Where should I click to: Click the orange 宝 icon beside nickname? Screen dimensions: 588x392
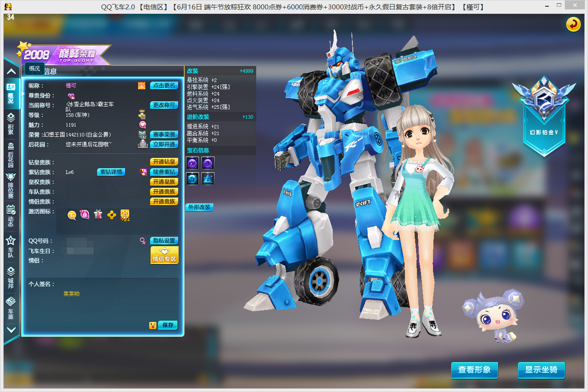click(142, 86)
